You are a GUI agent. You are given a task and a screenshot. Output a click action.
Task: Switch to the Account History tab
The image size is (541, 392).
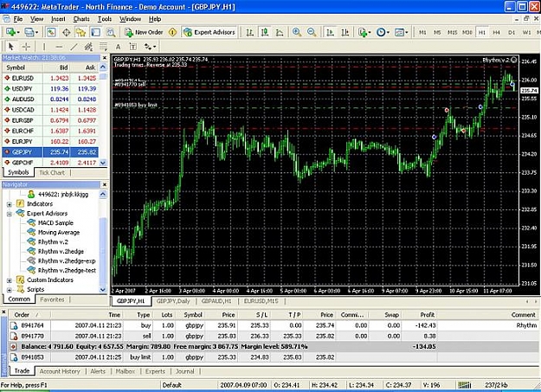[60, 371]
